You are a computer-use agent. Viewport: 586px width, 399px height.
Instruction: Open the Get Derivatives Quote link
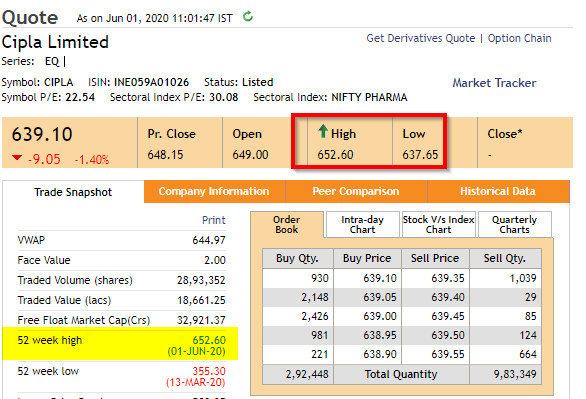pyautogui.click(x=420, y=38)
